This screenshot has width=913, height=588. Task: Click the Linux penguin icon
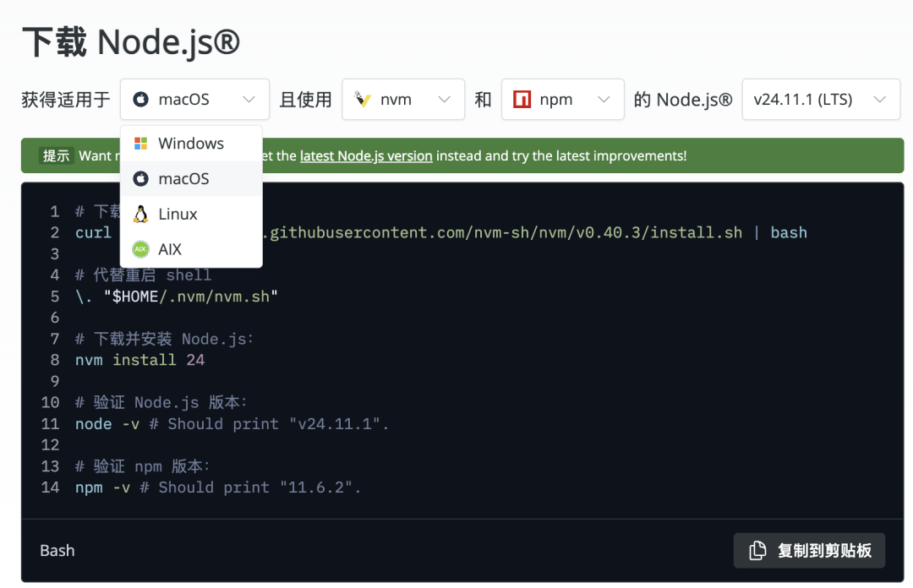(140, 215)
